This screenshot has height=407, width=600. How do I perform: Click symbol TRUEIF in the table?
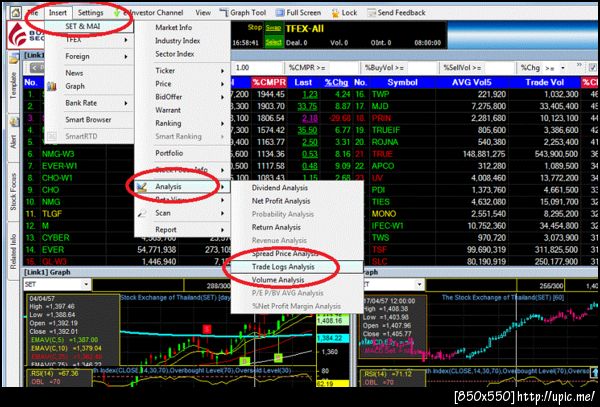coord(386,130)
